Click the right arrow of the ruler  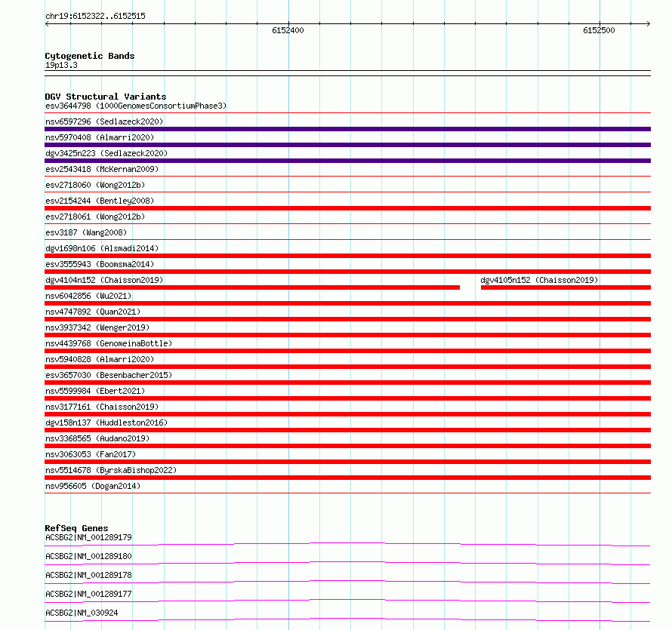point(649,24)
